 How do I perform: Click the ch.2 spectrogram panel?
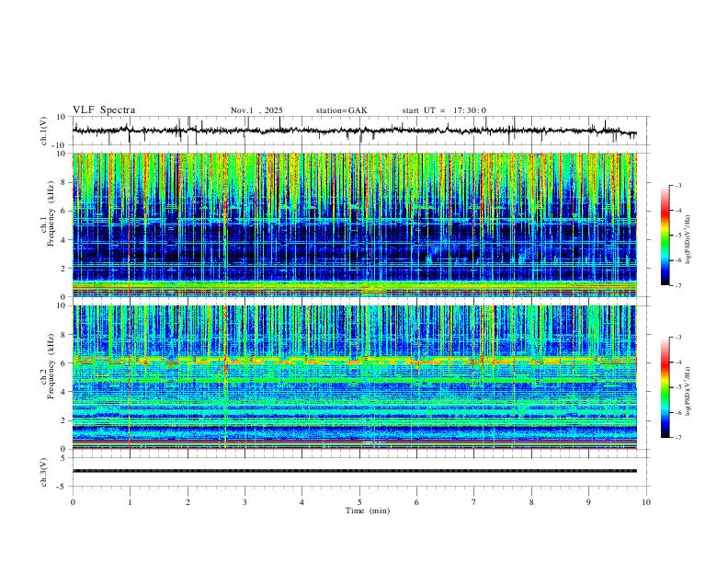[354, 377]
